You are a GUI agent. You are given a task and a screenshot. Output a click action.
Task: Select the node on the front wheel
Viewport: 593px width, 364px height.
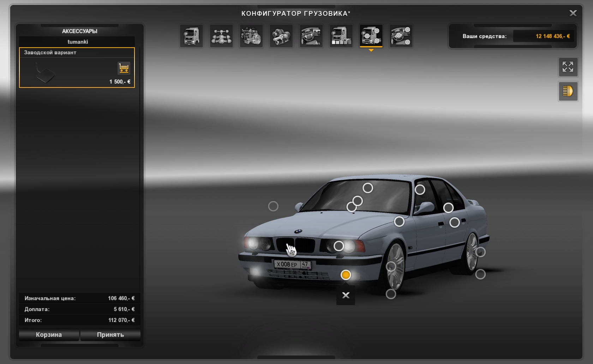point(391,267)
